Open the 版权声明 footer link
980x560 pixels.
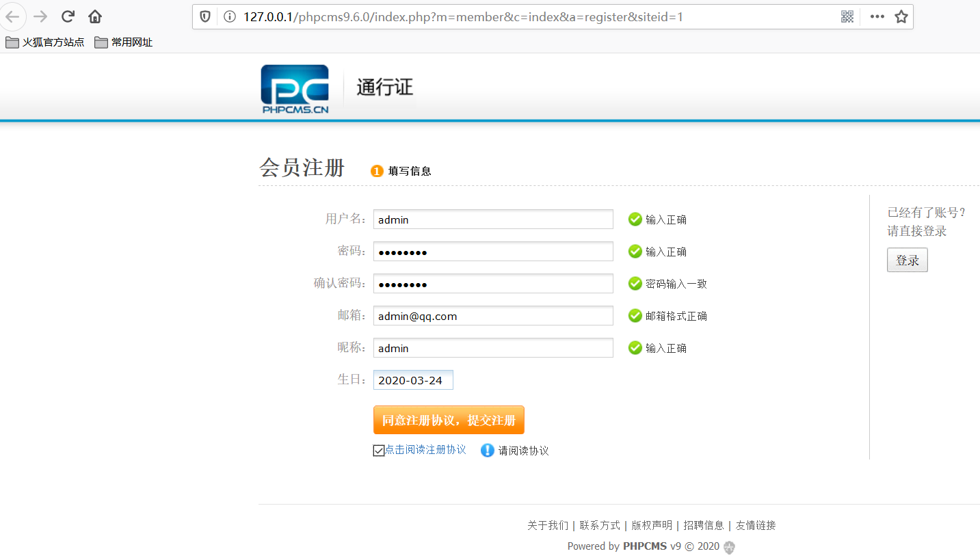[652, 525]
